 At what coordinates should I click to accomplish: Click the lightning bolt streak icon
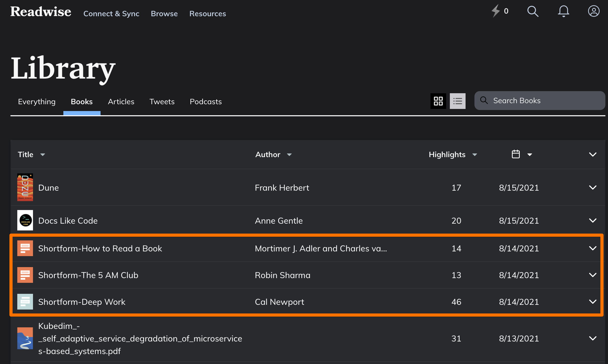(495, 11)
